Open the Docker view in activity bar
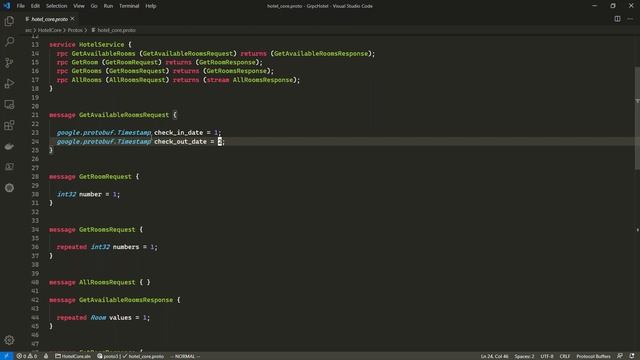The image size is (640, 360). (9, 146)
